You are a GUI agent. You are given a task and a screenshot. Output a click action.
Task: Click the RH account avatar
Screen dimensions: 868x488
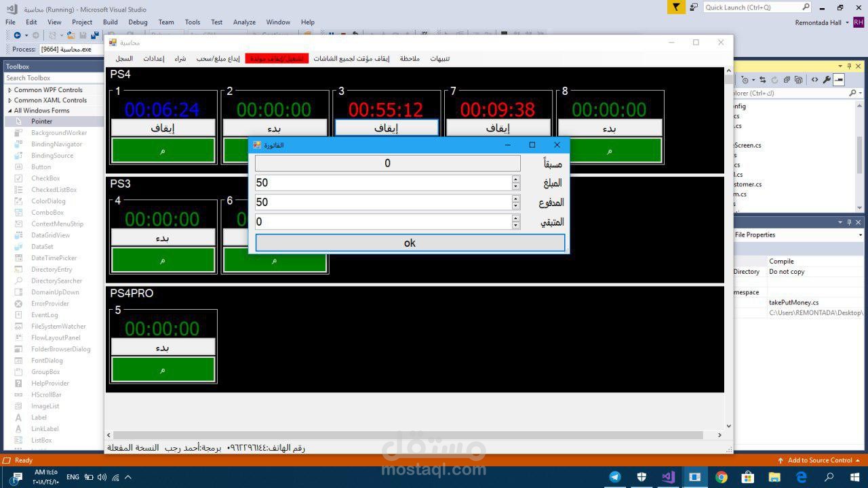point(859,22)
